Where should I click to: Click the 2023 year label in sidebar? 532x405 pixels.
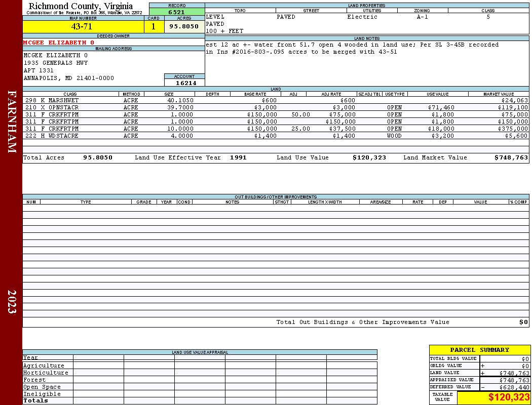(12, 302)
